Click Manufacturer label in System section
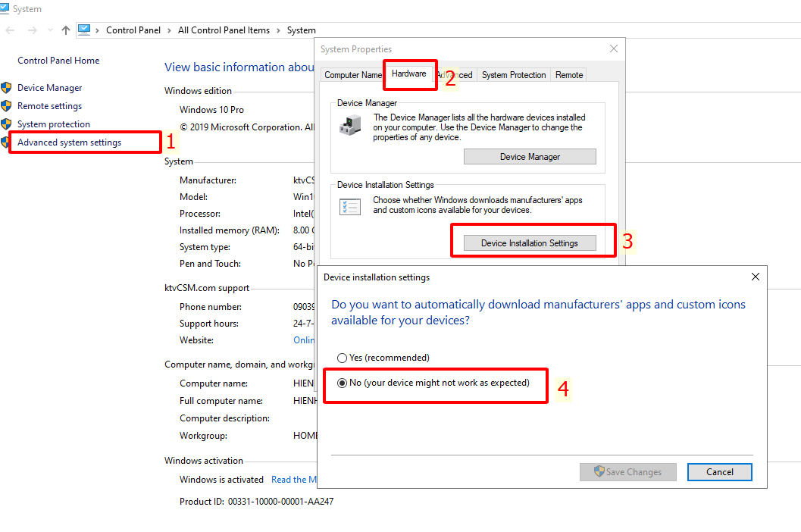 click(x=208, y=180)
